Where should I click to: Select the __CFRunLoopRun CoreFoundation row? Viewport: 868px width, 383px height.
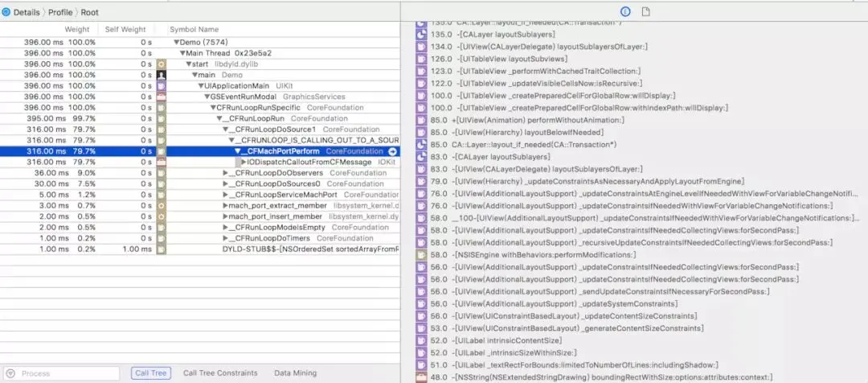tap(199, 118)
